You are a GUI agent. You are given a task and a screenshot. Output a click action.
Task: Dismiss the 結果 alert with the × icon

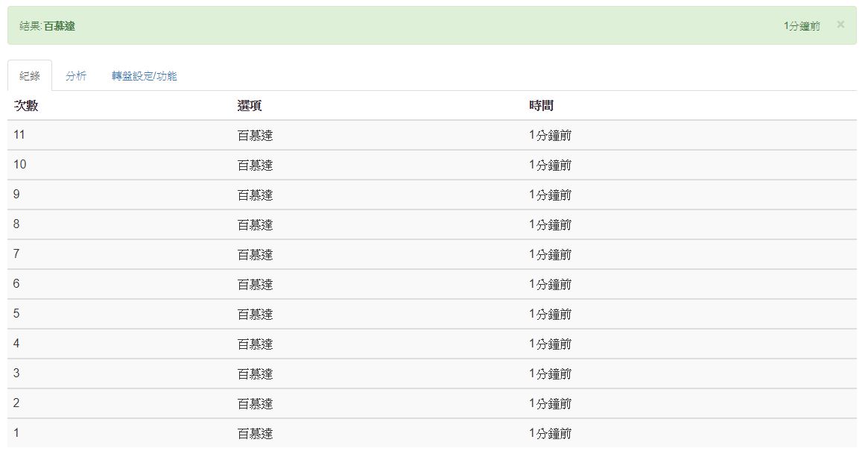tap(840, 25)
